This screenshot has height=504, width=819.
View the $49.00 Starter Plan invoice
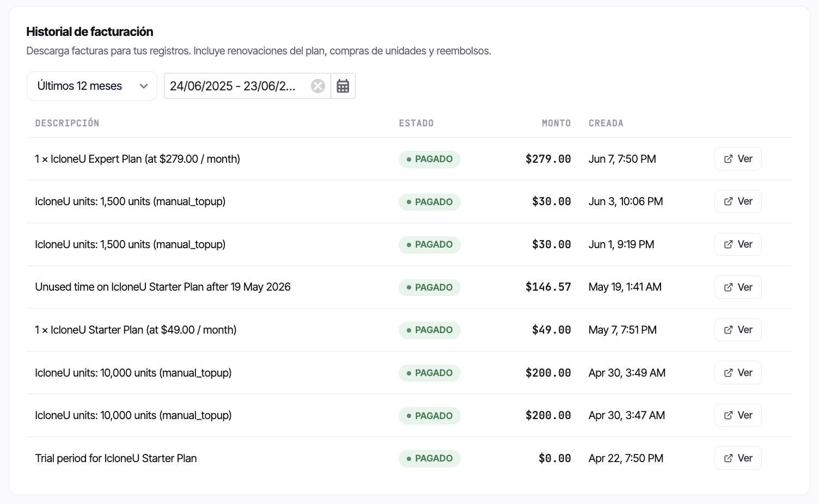pyautogui.click(x=738, y=330)
